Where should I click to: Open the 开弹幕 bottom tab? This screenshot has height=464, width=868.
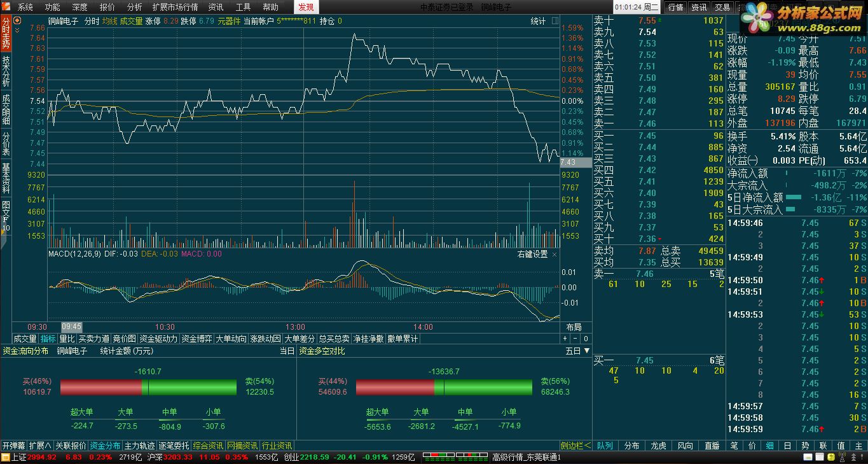[13, 446]
